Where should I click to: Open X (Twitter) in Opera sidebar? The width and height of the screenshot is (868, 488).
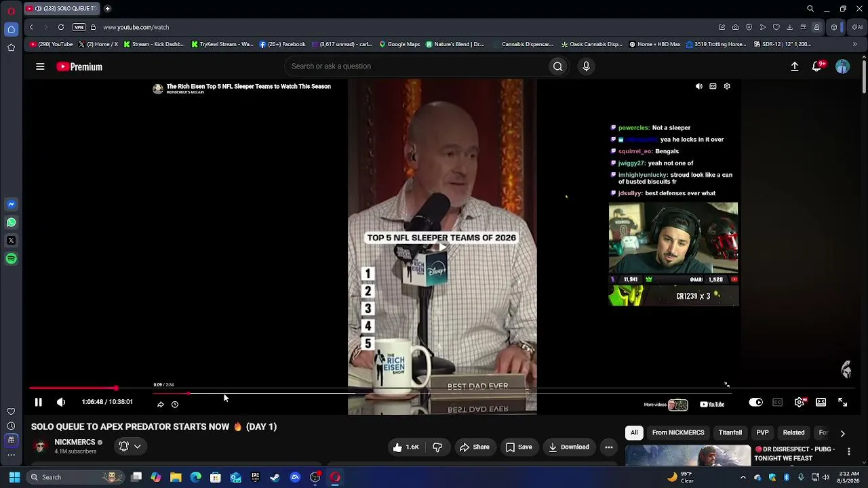pos(11,240)
